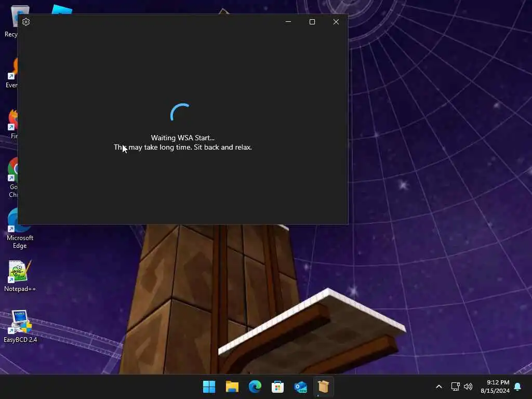Image resolution: width=532 pixels, height=399 pixels.
Task: Minimize the WSA loading window
Action: pos(288,22)
